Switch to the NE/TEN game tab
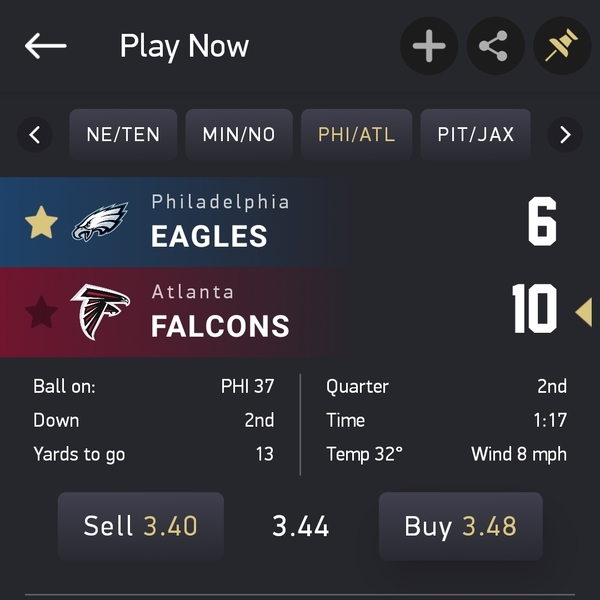600x600 pixels. 123,134
